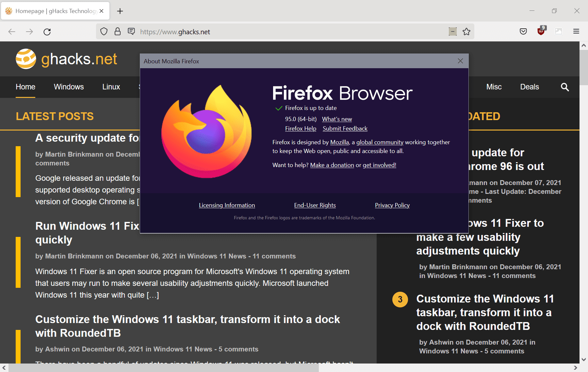The height and width of the screenshot is (372, 588).
Task: Click the ghacks.net logo
Action: pyautogui.click(x=66, y=59)
